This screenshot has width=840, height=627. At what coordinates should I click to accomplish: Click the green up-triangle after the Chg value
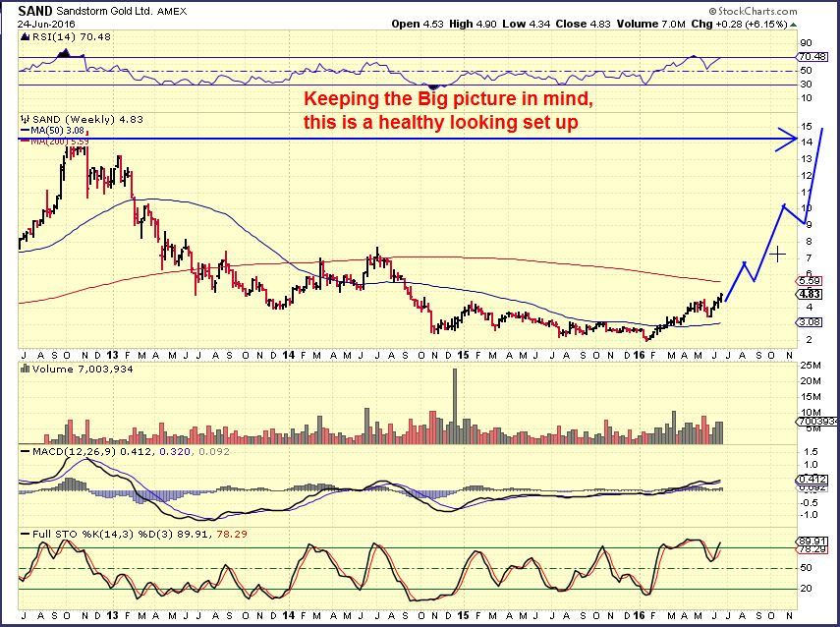click(794, 25)
